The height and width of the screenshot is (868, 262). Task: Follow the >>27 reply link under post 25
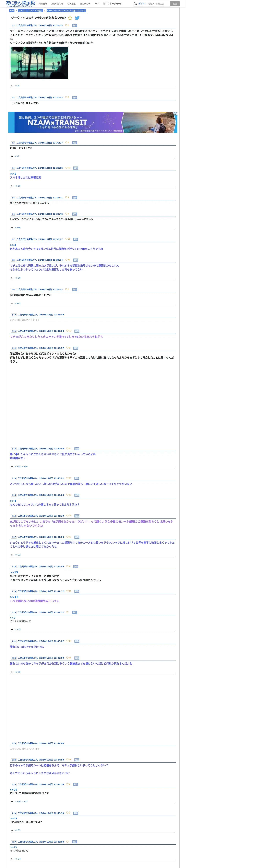coord(25,802)
